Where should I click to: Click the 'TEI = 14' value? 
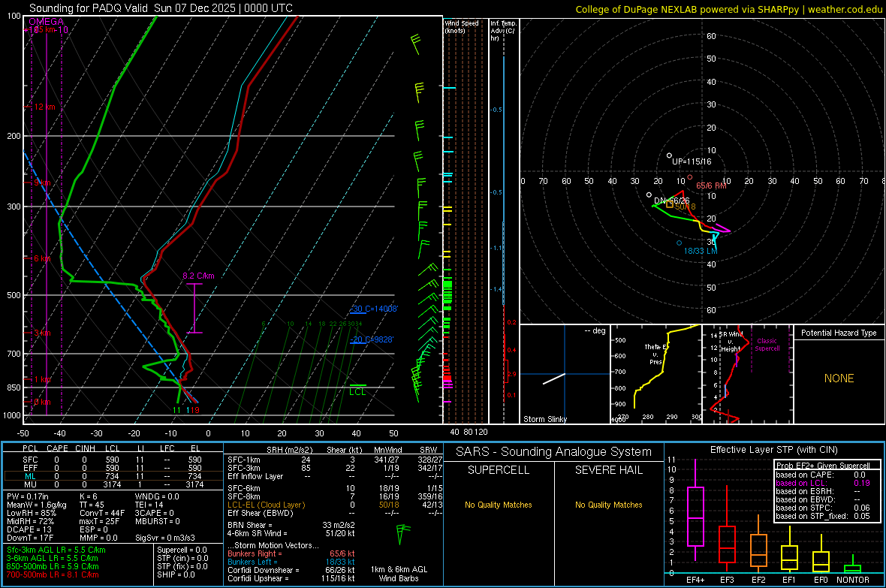149,505
